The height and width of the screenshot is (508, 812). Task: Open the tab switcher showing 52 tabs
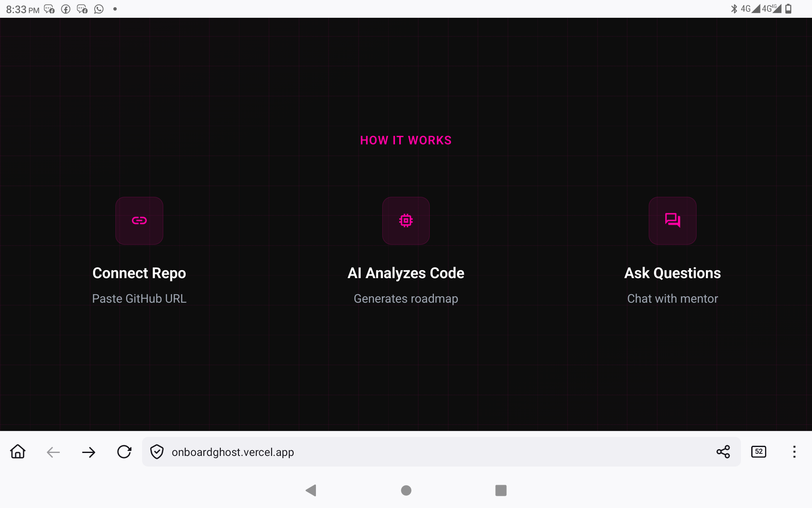pos(759,452)
